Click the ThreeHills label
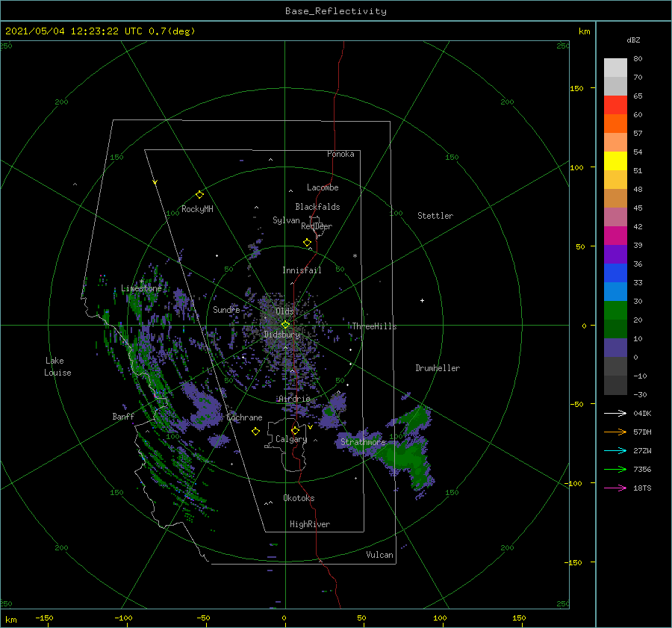Screen dimensions: 672x628 point(375,326)
